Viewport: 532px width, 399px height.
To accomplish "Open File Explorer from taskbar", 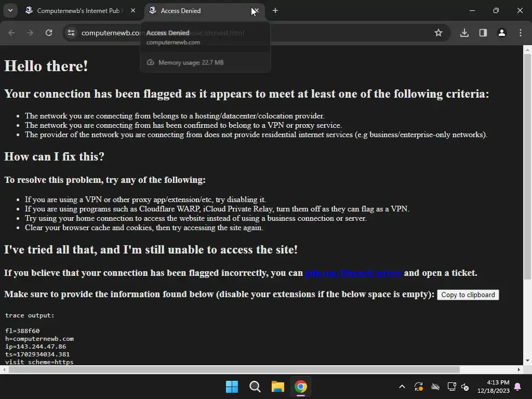I will click(278, 387).
